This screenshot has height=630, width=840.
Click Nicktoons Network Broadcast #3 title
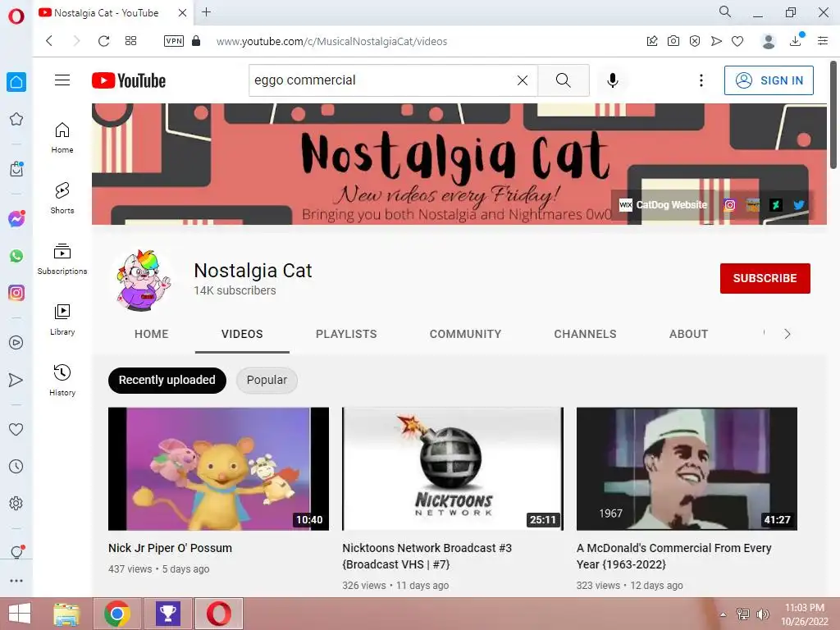(x=427, y=556)
